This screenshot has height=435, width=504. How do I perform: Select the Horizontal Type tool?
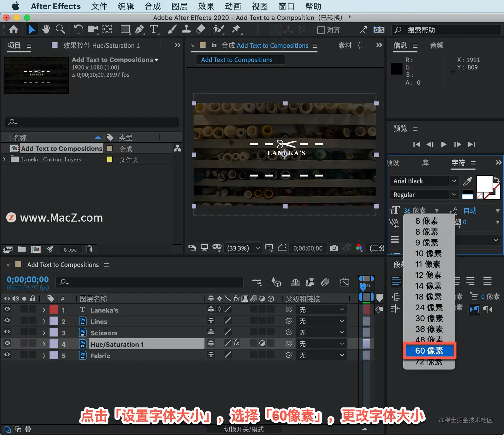[x=154, y=30]
